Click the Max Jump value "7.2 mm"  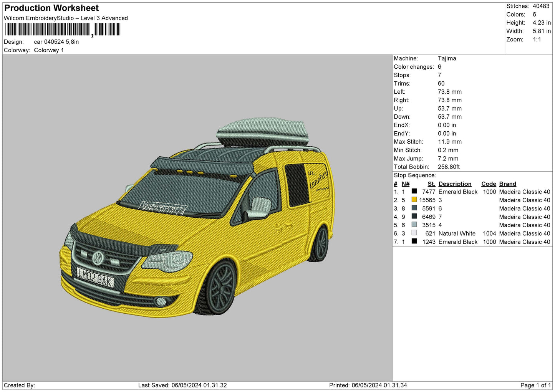[448, 159]
